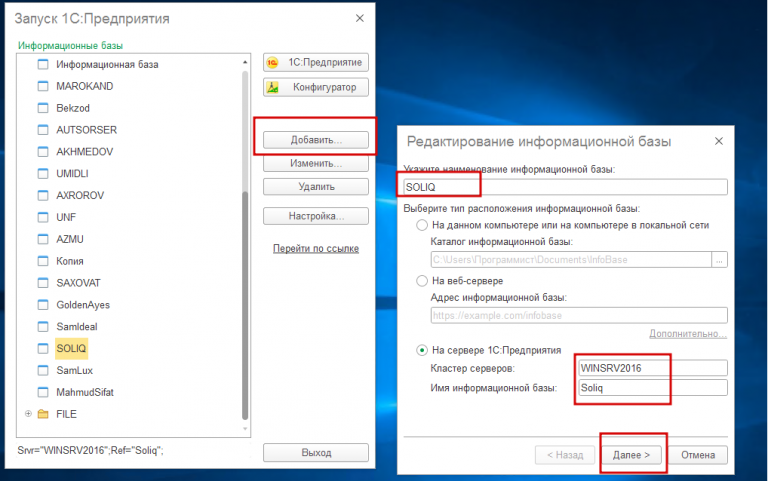Click the Добавить button

(x=316, y=140)
